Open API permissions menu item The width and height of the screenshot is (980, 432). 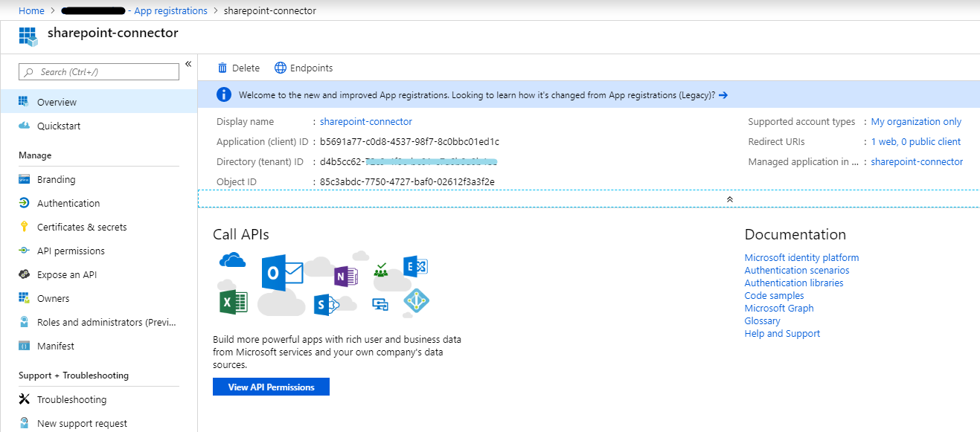click(71, 251)
